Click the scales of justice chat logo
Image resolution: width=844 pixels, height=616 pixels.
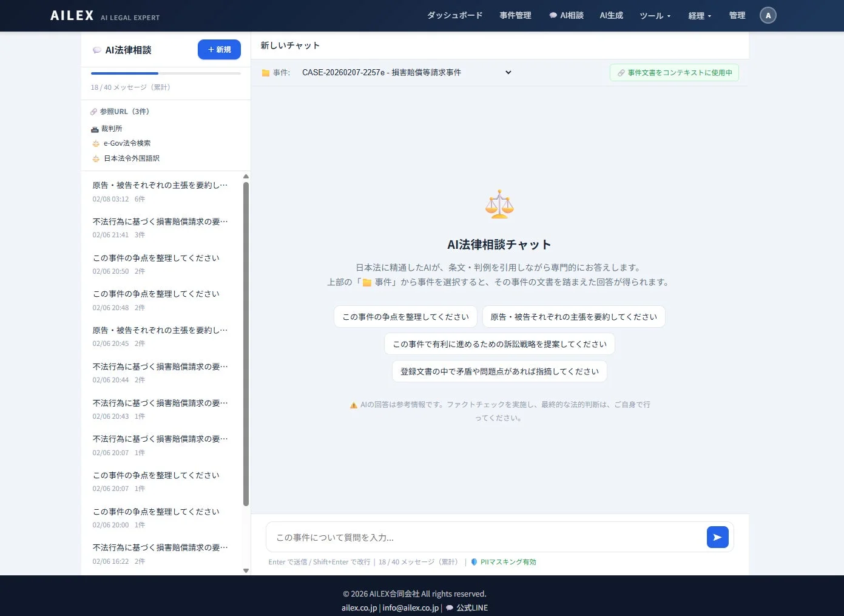499,204
